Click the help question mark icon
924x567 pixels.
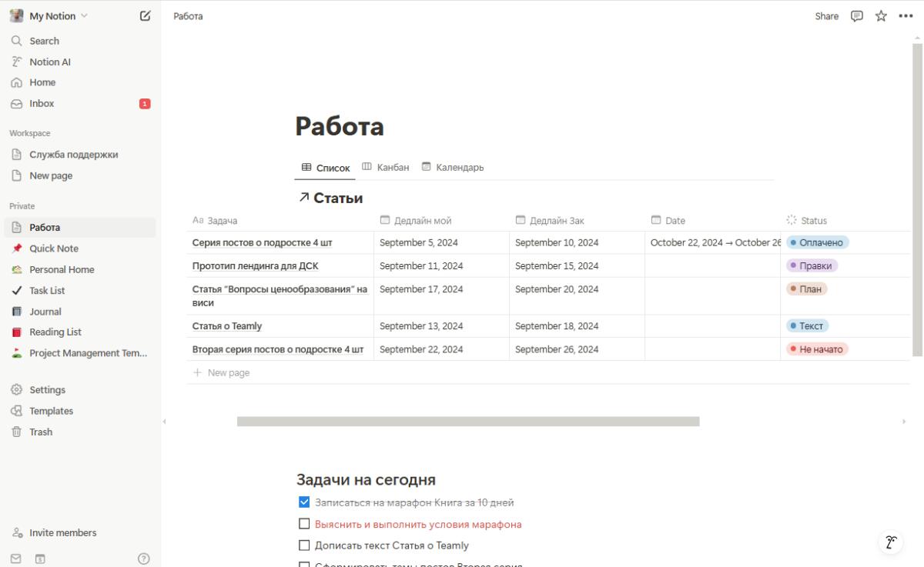143,559
